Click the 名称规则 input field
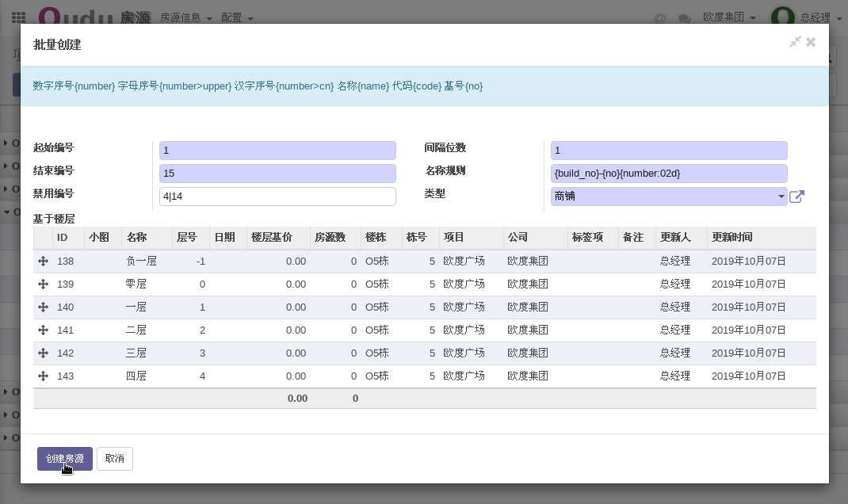The width and height of the screenshot is (848, 504). [669, 173]
